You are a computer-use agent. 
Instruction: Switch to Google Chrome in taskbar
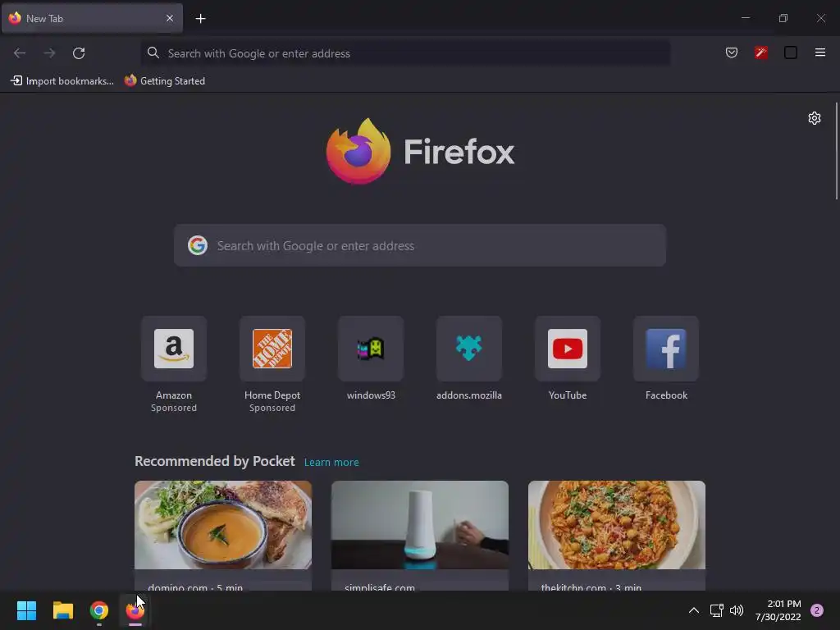pyautogui.click(x=99, y=610)
